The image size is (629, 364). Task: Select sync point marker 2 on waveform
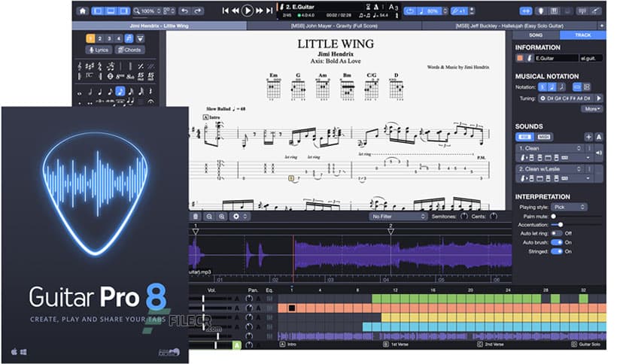[x=390, y=230]
